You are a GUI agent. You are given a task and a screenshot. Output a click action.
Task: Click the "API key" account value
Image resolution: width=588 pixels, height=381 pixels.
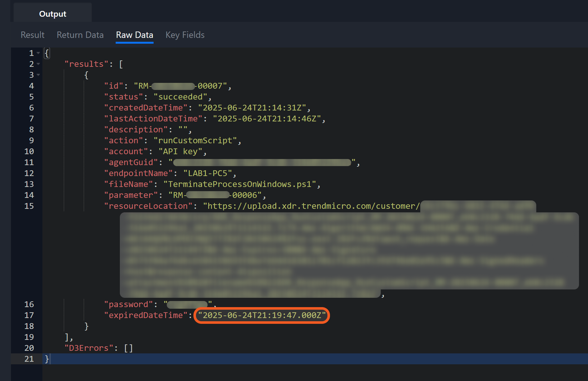180,151
